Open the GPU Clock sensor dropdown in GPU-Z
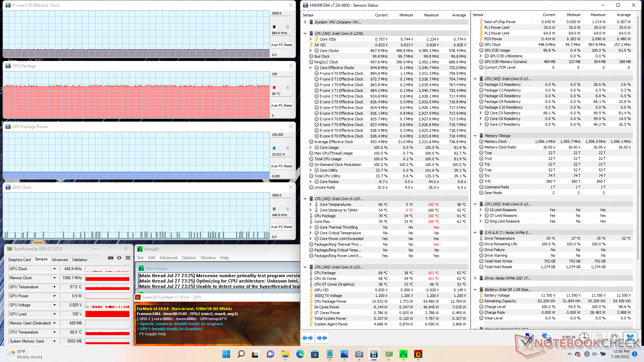 pyautogui.click(x=54, y=269)
